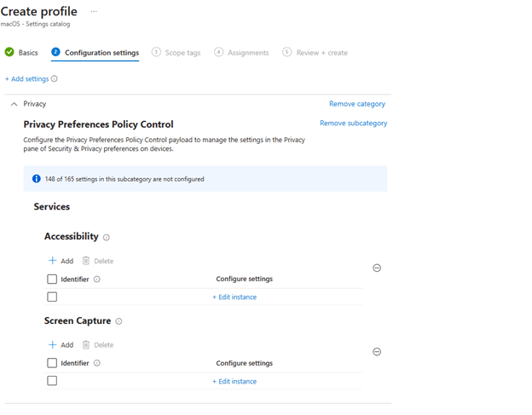The height and width of the screenshot is (415, 532).
Task: Click the info icon next to Screen Capture
Action: pos(119,321)
